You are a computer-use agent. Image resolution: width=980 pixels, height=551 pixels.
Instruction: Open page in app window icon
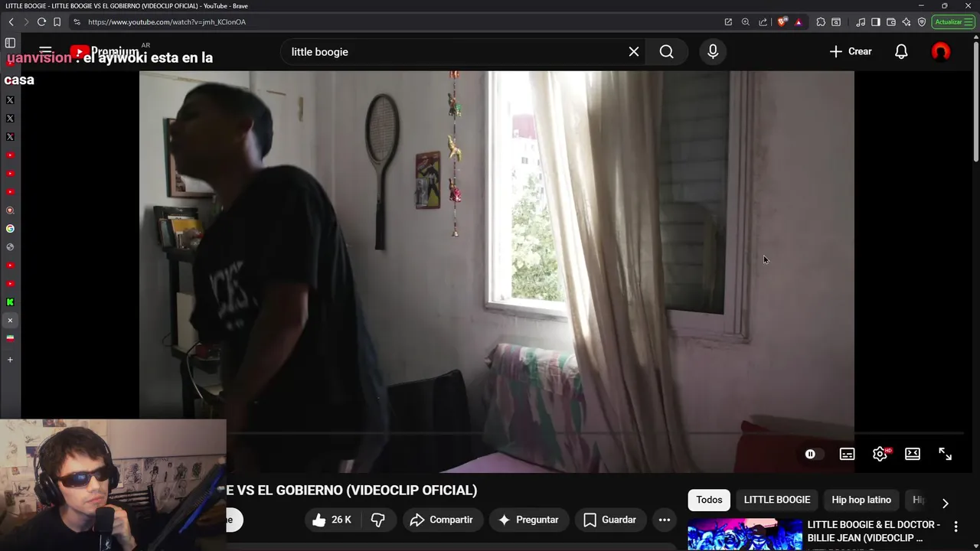pos(728,22)
